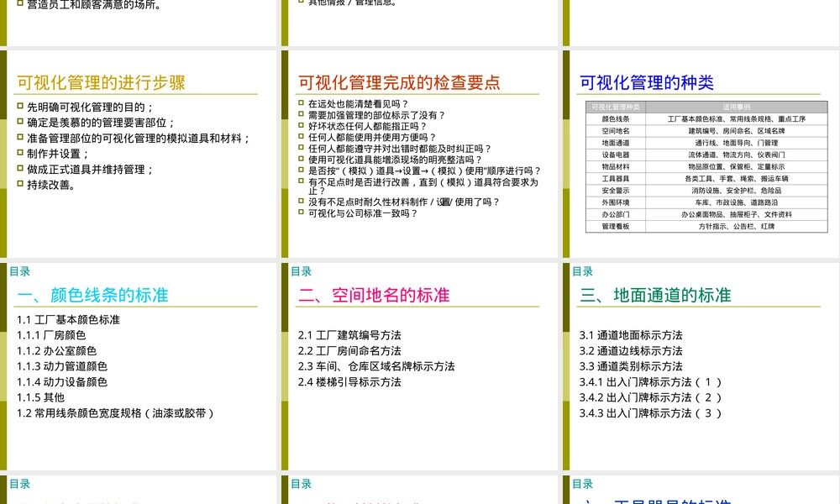Click the 地面通道 table cell
The width and height of the screenshot is (840, 504).
[x=616, y=143]
